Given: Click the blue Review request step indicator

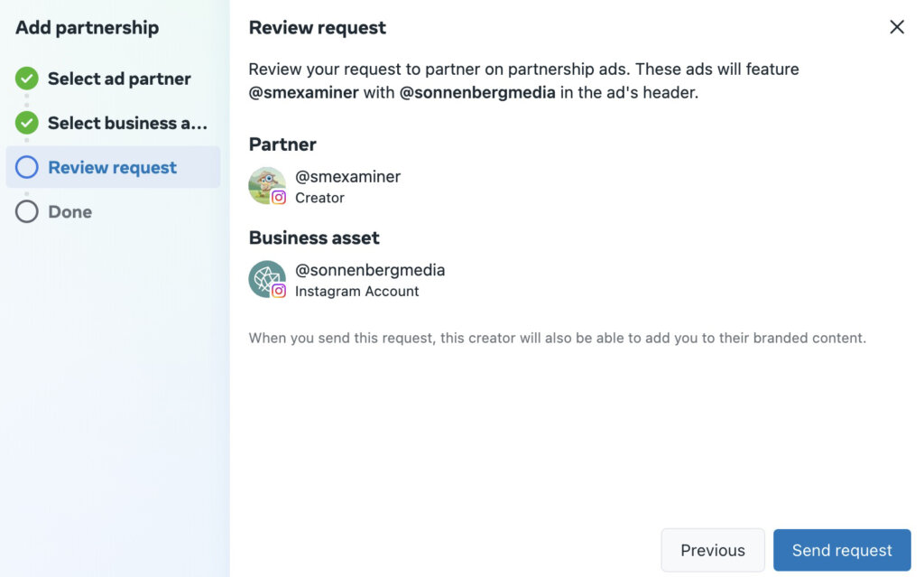Looking at the screenshot, I should (27, 167).
